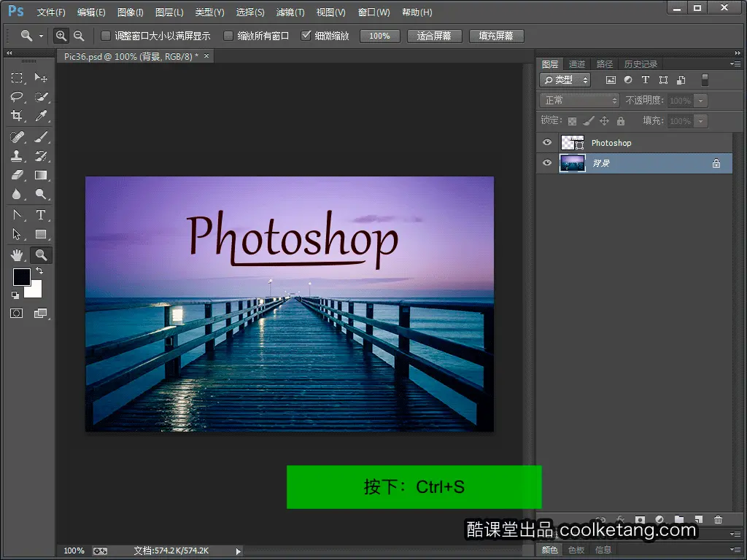This screenshot has height=560, width=747.
Task: Select the Rectangular Marquee tool
Action: pyautogui.click(x=17, y=77)
